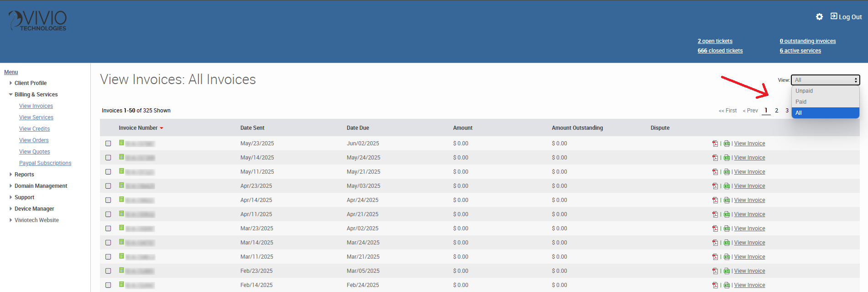Sort by Invoice Number column header
The width and height of the screenshot is (868, 292).
138,128
